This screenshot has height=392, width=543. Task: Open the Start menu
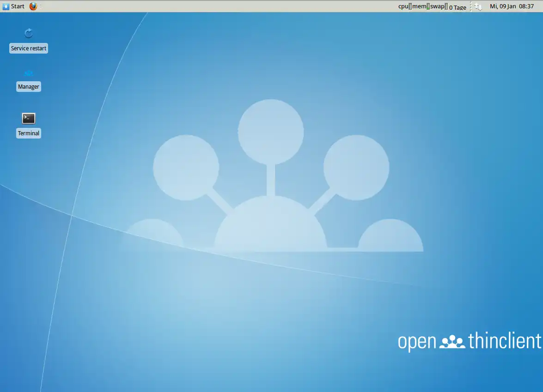coord(13,6)
